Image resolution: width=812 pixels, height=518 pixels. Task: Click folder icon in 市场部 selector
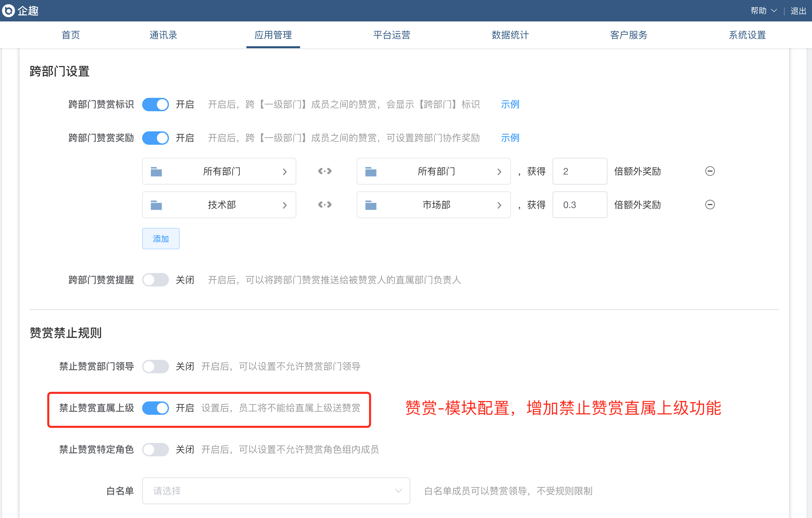[x=370, y=205]
